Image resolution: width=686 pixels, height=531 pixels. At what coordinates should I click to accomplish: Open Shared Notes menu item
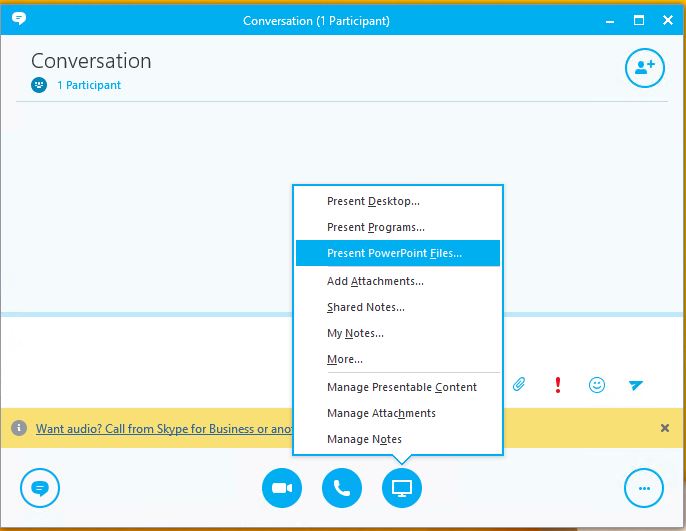coord(365,308)
